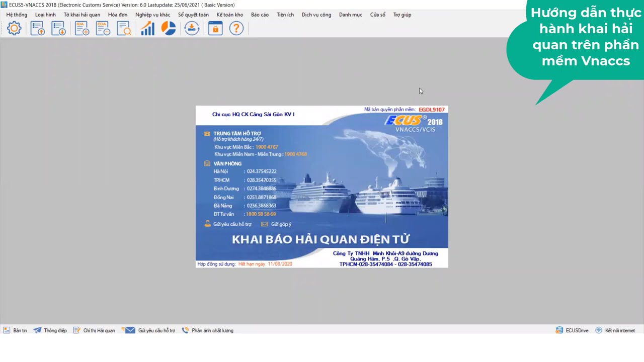
Task: Click the envelope icon beside Gửi góp ý
Action: 265,224
